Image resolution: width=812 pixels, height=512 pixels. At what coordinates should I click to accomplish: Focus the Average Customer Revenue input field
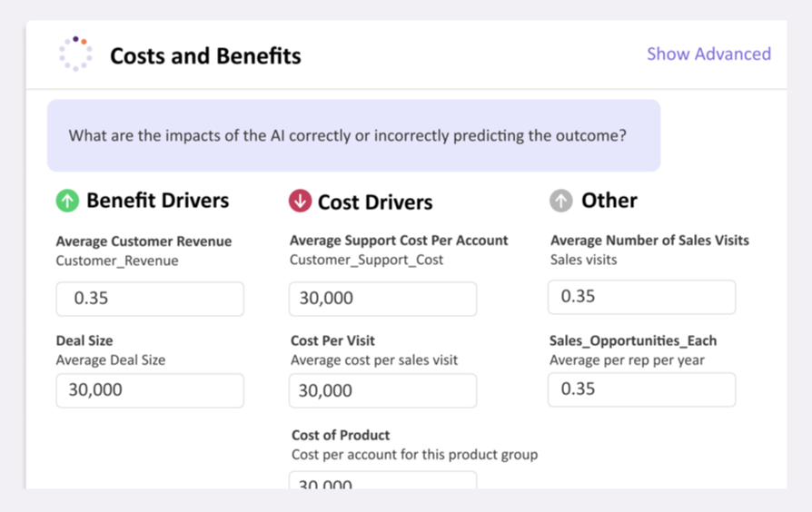(150, 299)
